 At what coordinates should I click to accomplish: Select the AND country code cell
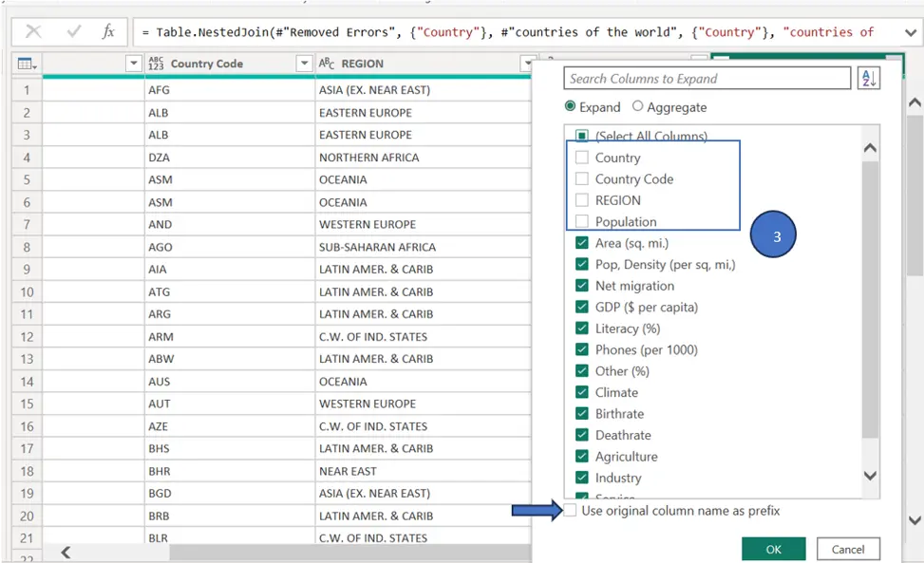point(230,224)
